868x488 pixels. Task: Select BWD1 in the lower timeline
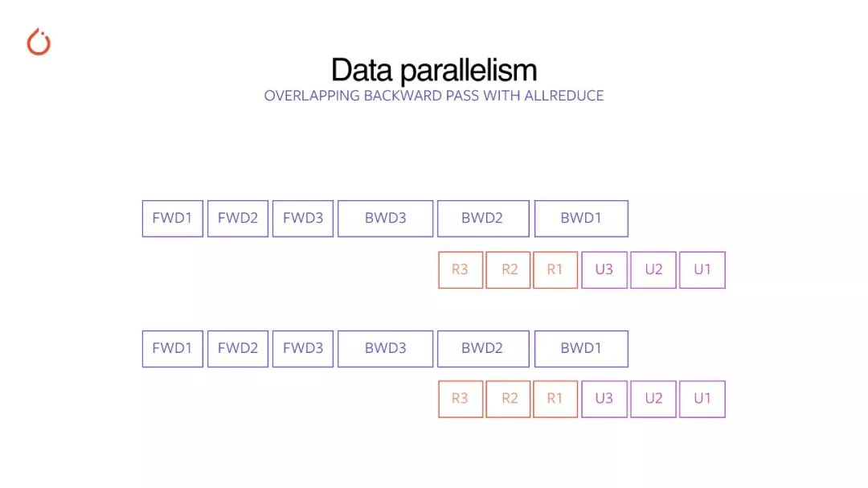tap(581, 349)
